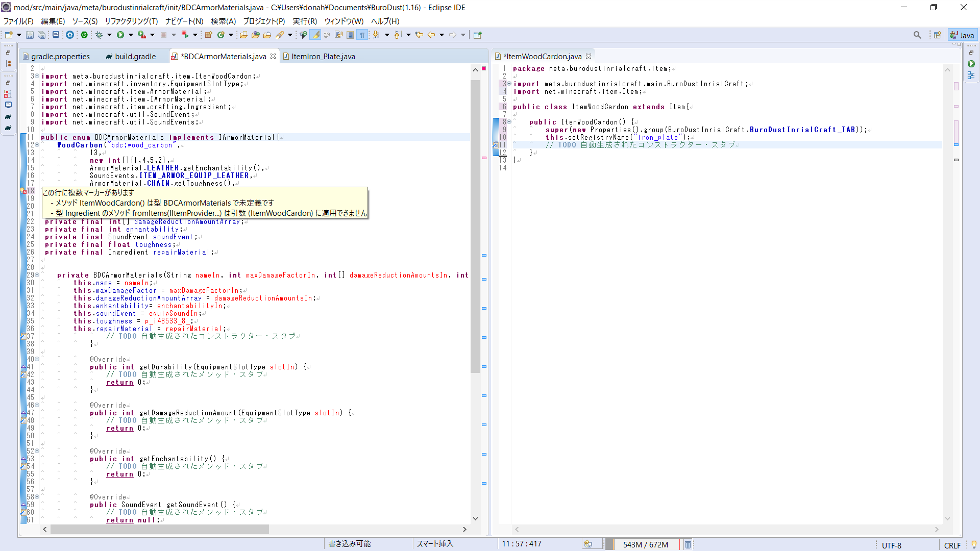Viewport: 980px width, 551px height.
Task: Toggle Mark Occurrences highlighter button
Action: click(x=315, y=35)
